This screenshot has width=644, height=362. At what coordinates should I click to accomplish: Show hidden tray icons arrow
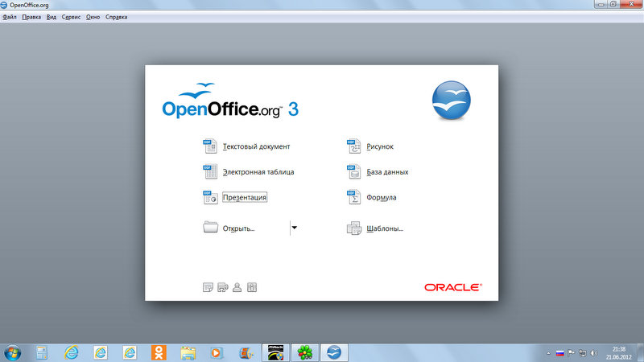pos(548,353)
